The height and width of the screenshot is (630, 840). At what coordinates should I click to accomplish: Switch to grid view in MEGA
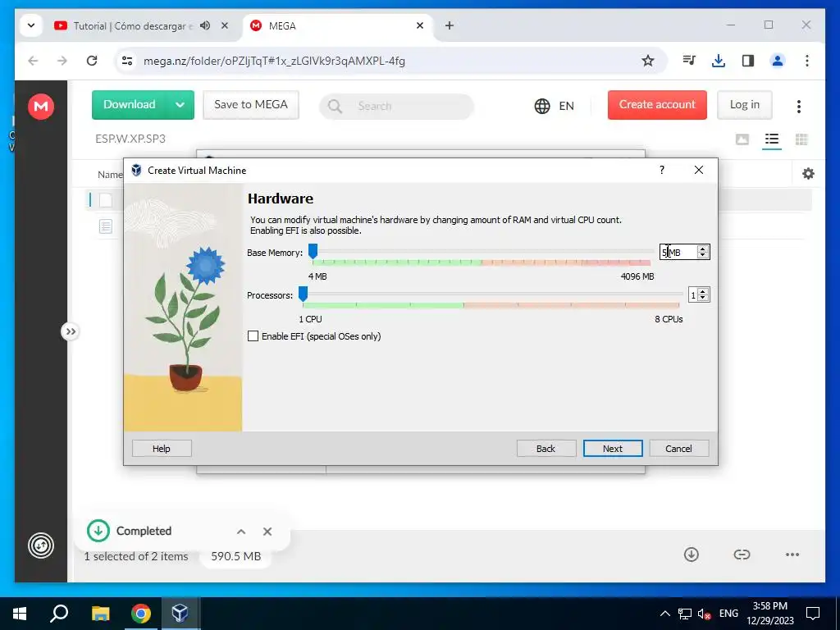click(801, 139)
